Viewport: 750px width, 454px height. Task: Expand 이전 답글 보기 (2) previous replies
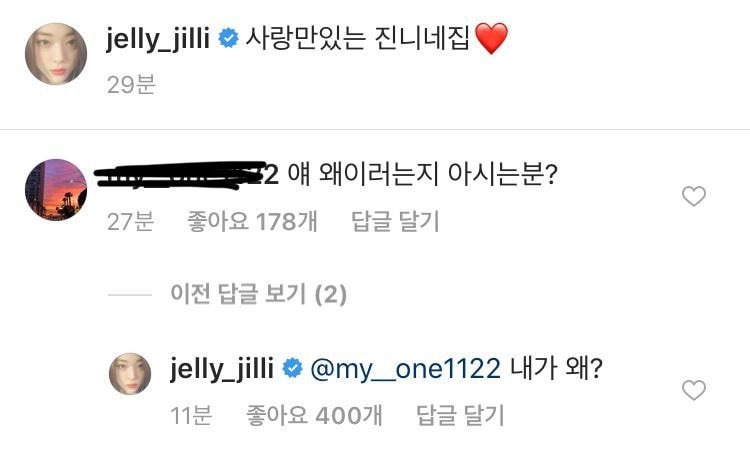coord(258,294)
